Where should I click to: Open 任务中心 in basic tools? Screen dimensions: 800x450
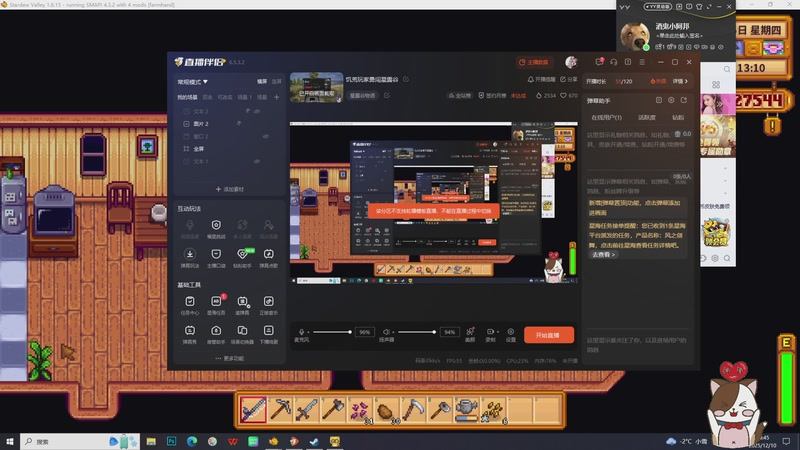pyautogui.click(x=190, y=305)
